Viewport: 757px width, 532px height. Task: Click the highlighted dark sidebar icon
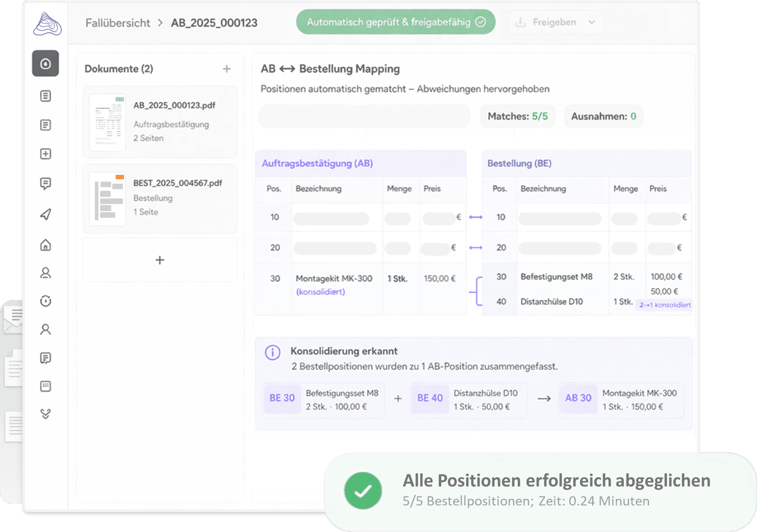click(x=45, y=64)
